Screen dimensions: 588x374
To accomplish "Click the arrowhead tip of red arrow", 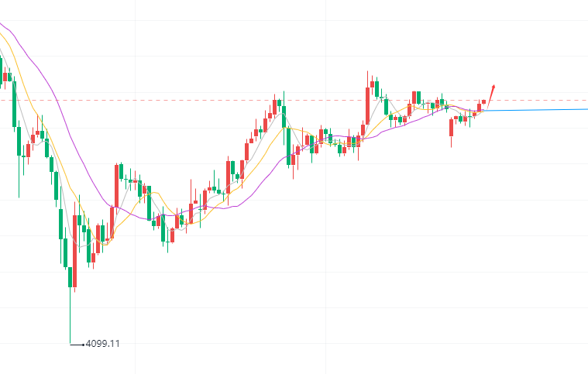I will [494, 84].
